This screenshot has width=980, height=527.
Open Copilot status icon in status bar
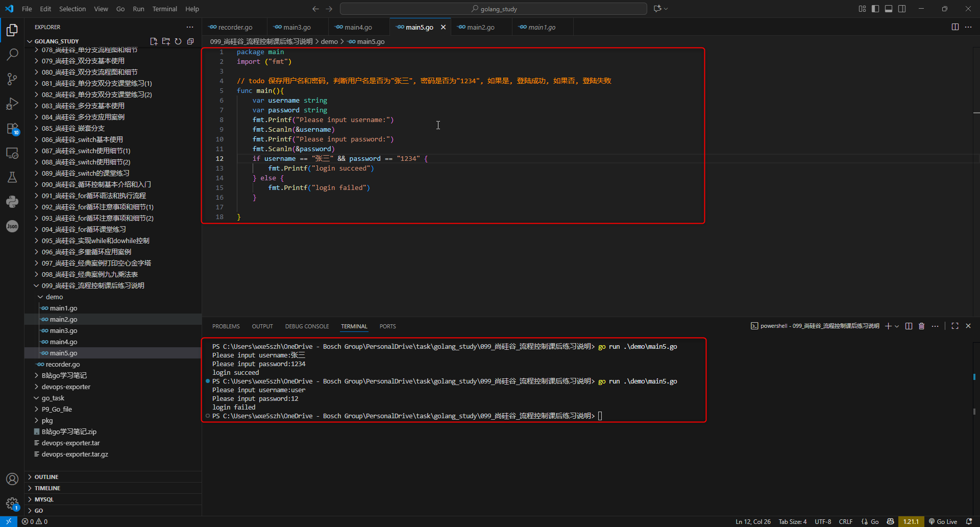[891, 521]
